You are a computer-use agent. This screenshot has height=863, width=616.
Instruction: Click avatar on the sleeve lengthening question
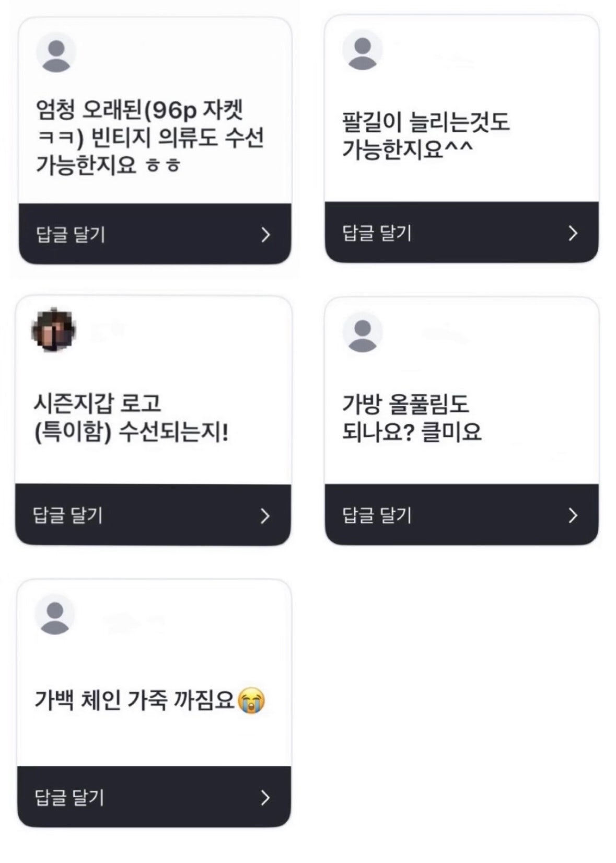pos(362,51)
